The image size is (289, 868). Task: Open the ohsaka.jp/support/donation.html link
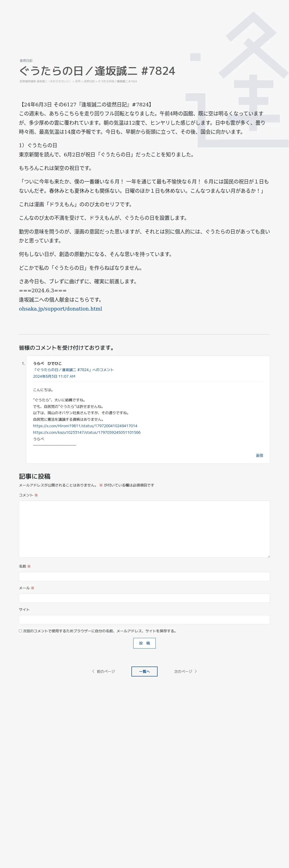click(61, 309)
